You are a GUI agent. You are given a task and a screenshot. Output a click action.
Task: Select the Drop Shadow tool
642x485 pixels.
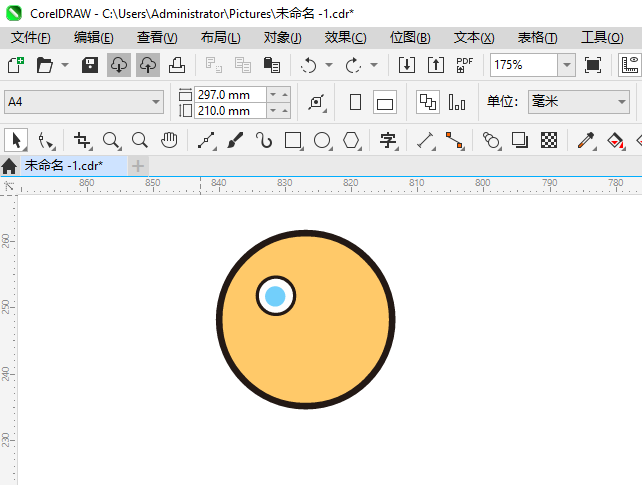(520, 140)
